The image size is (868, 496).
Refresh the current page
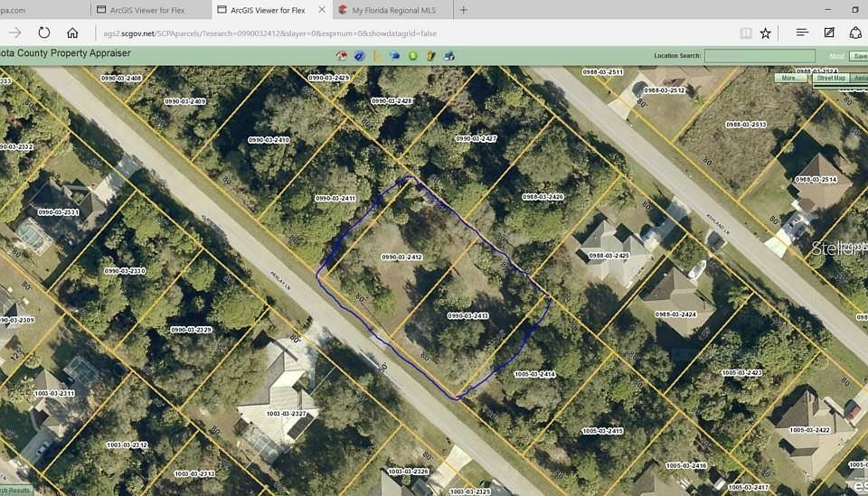click(x=44, y=33)
